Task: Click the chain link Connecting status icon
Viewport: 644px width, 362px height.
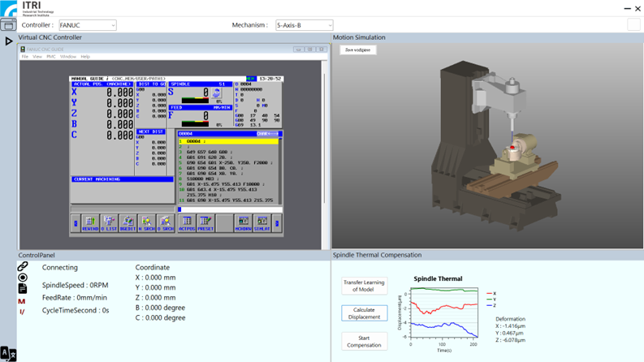Action: (23, 266)
